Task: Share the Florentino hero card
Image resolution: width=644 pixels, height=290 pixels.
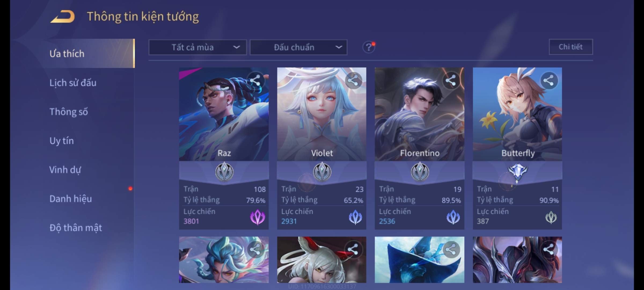Action: [x=451, y=80]
